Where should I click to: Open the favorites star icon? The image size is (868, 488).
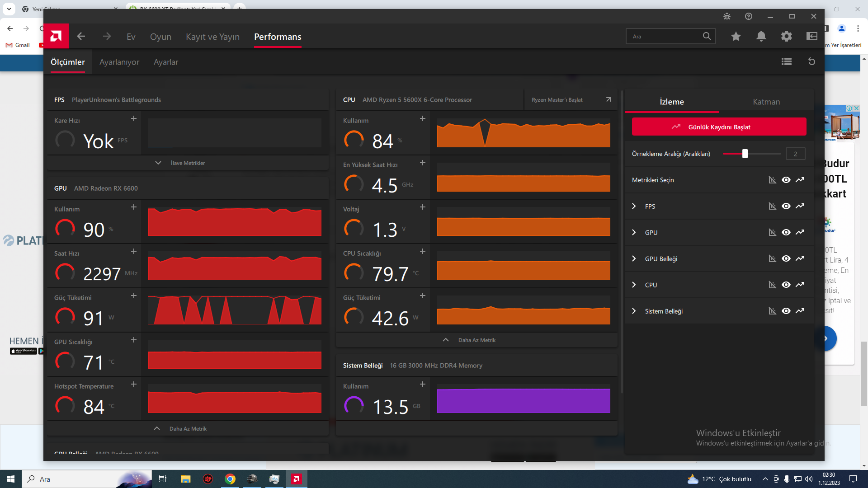click(x=736, y=36)
